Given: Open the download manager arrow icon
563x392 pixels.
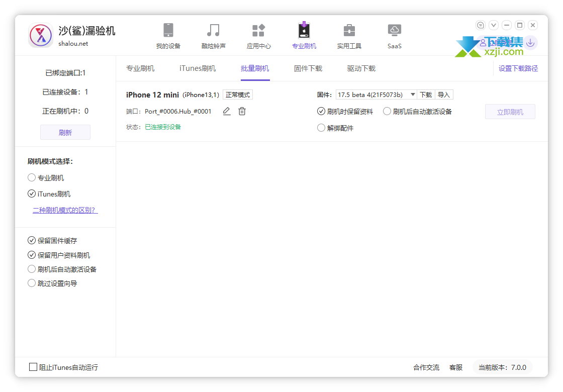Looking at the screenshot, I should click(x=530, y=43).
